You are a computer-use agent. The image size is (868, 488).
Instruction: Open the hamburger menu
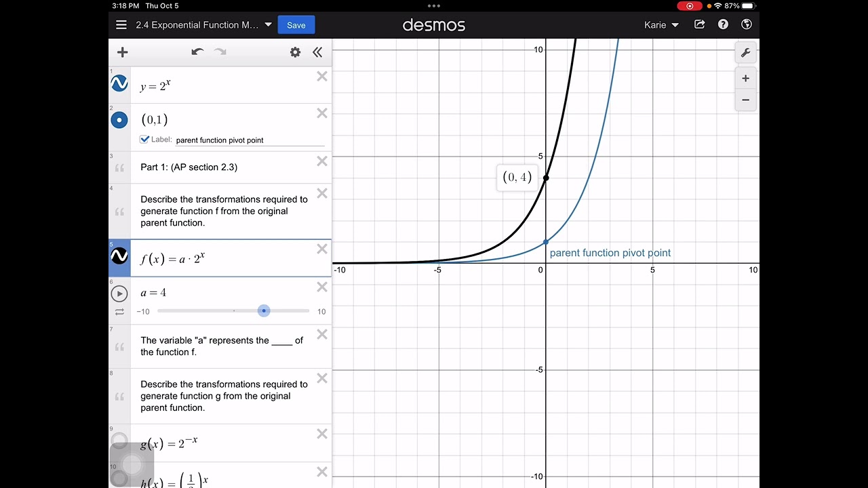121,25
